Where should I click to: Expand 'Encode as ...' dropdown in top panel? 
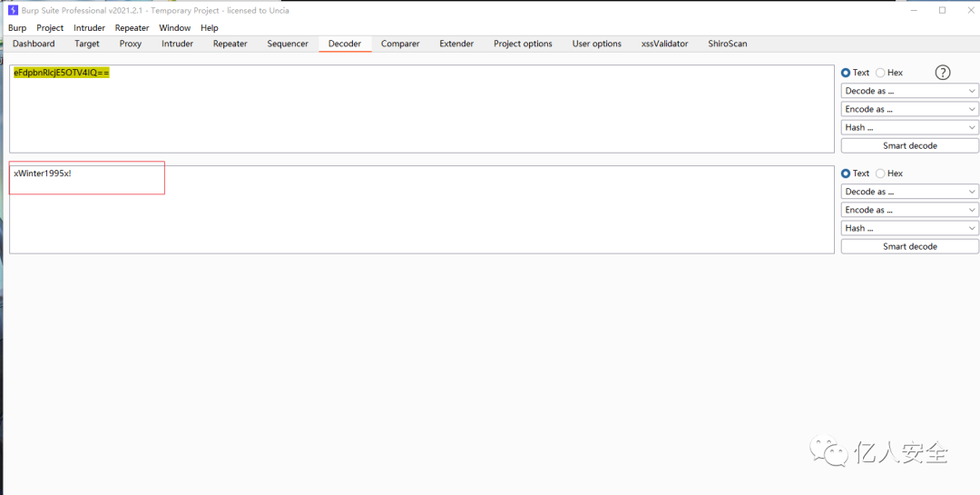[909, 109]
